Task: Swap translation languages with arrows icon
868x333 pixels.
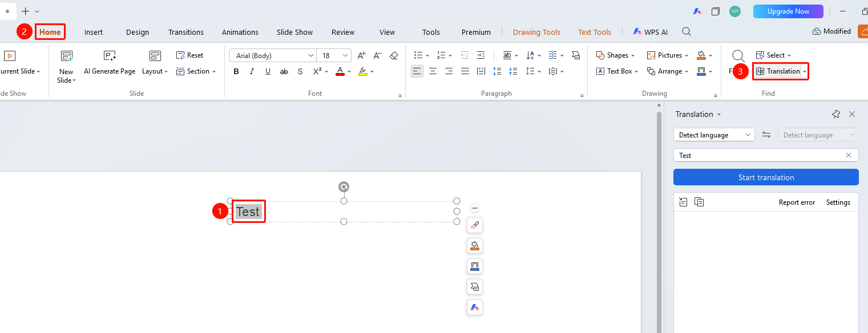Action: pyautogui.click(x=766, y=135)
